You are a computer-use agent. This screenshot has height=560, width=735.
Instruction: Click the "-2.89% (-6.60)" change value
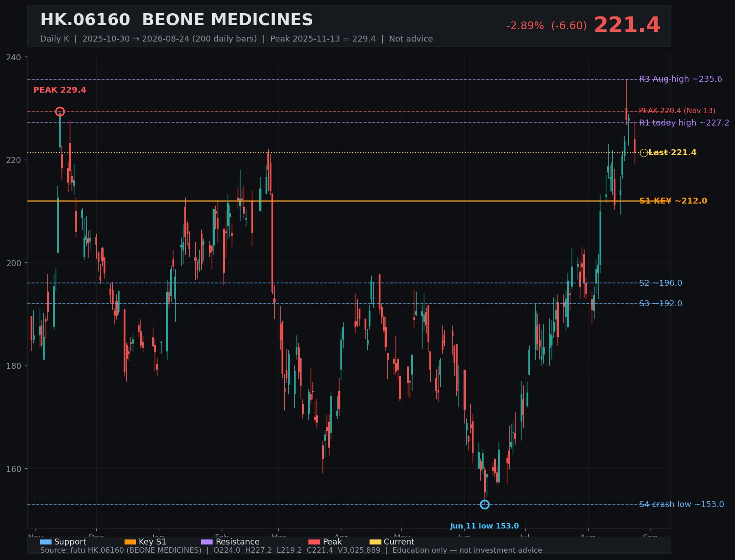[547, 26]
